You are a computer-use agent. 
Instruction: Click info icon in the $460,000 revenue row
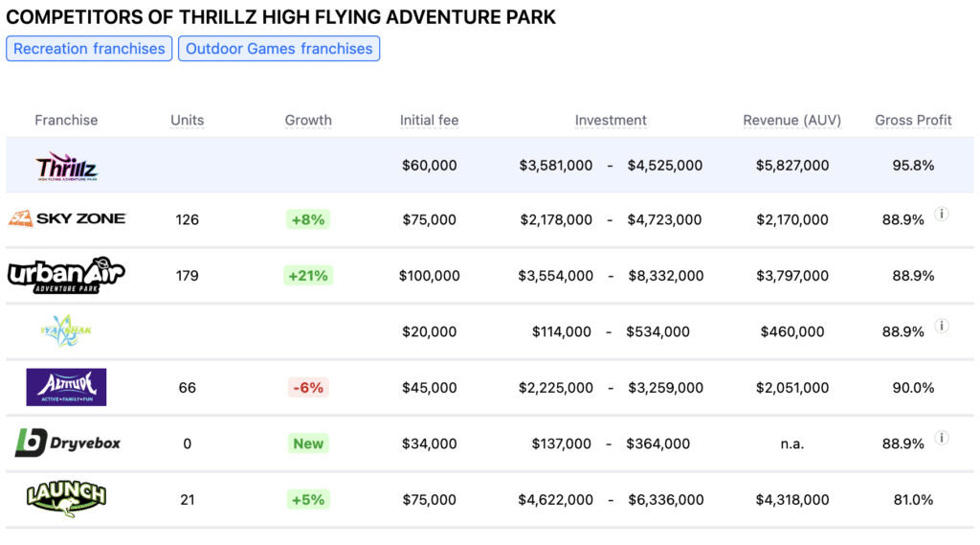(x=942, y=326)
